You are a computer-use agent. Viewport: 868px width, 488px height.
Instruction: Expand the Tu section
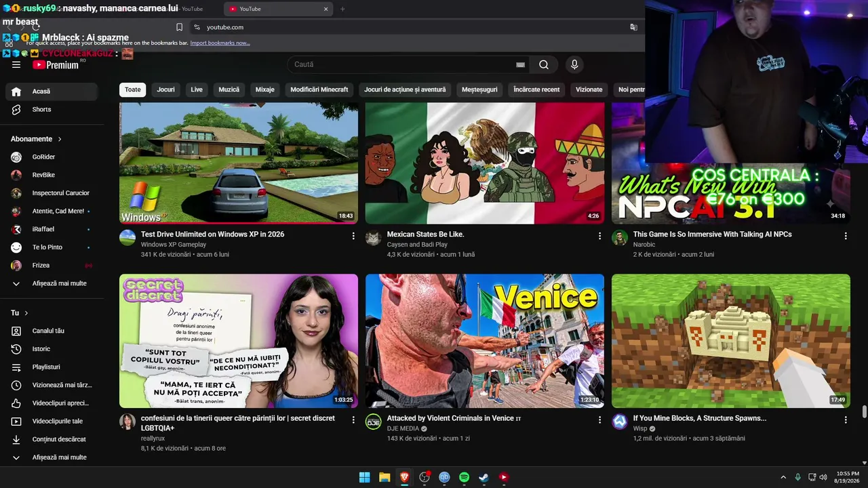click(x=20, y=313)
